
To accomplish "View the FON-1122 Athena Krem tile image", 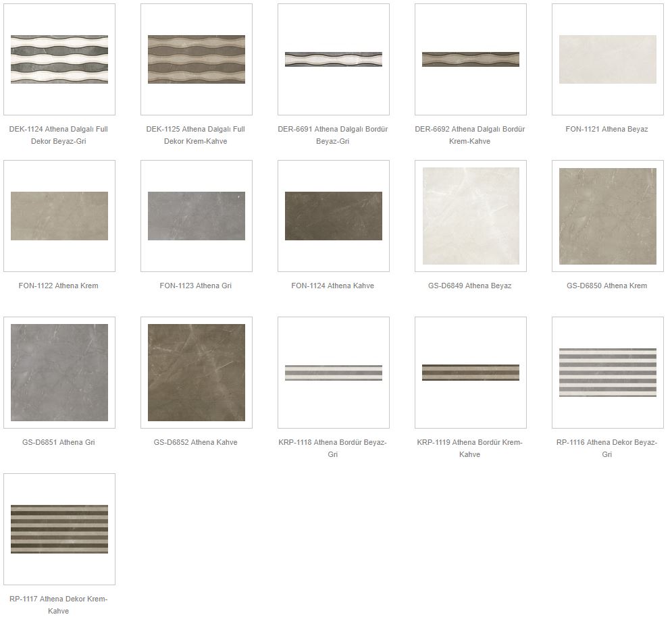I will click(x=59, y=216).
